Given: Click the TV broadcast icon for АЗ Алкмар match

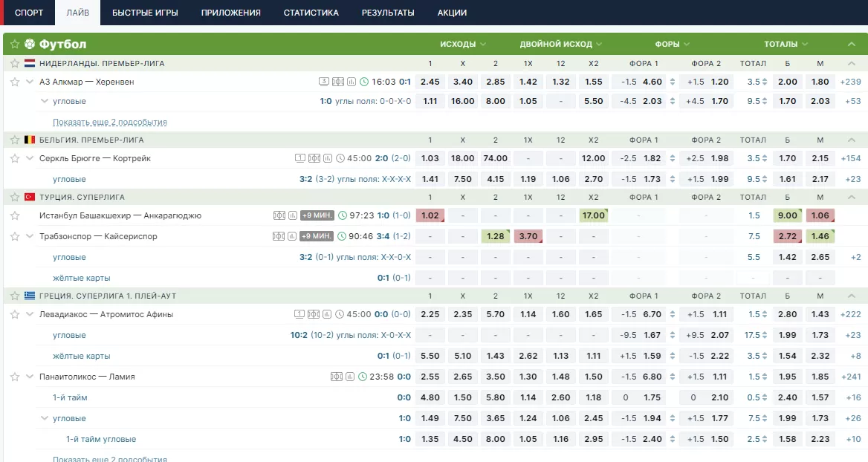Looking at the screenshot, I should pyautogui.click(x=324, y=82).
